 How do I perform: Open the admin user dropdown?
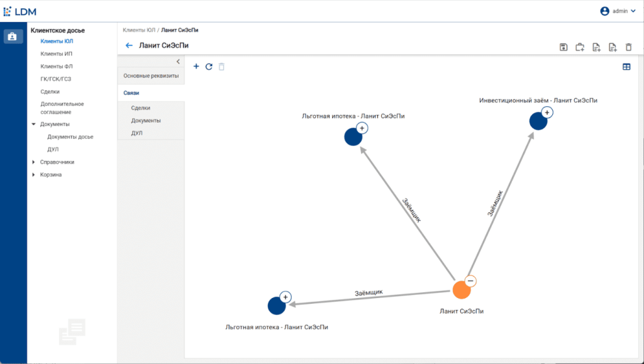click(618, 11)
